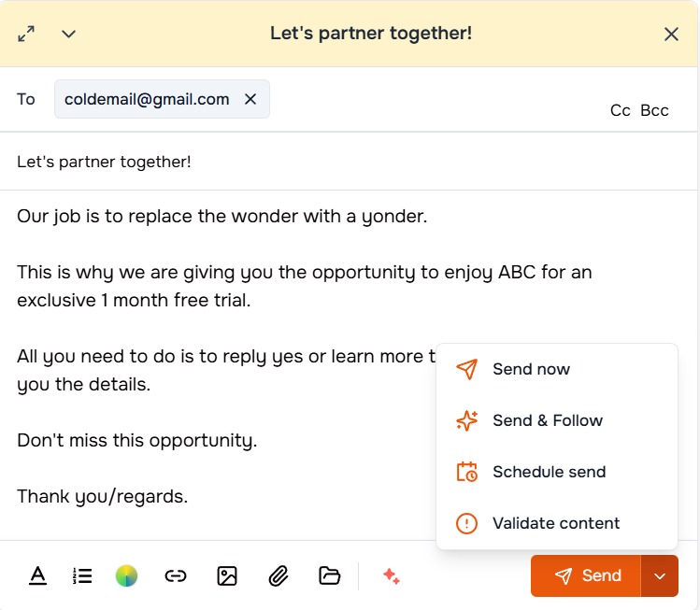
Task: Expand the compose window to fullscreen
Action: (26, 34)
